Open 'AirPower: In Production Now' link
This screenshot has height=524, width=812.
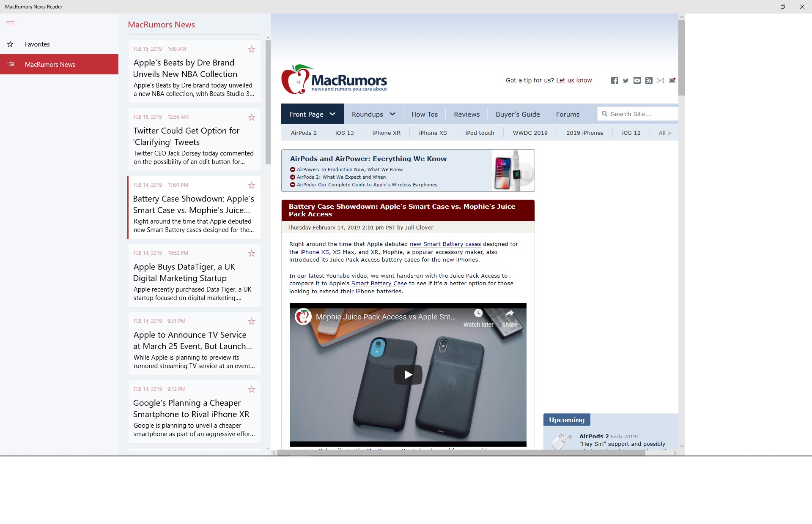click(350, 169)
